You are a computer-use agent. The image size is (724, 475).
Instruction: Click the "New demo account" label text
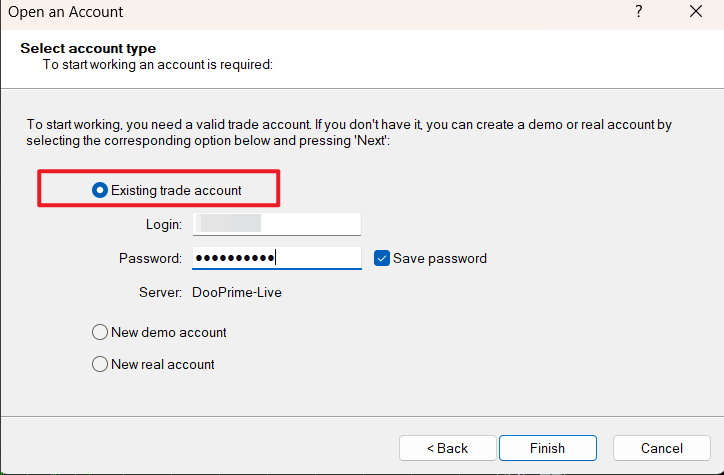(x=169, y=332)
